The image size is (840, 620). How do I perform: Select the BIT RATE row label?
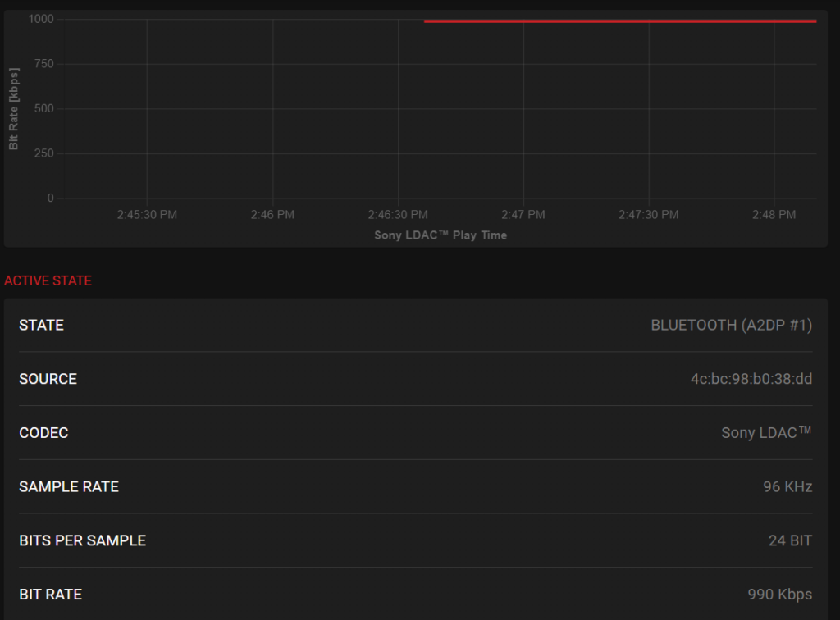tap(50, 595)
